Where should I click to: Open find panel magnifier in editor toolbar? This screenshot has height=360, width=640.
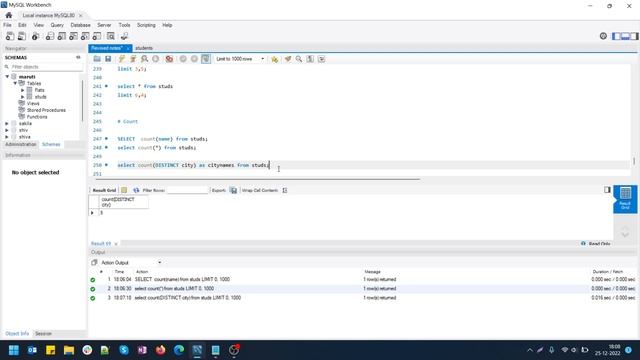[299, 59]
